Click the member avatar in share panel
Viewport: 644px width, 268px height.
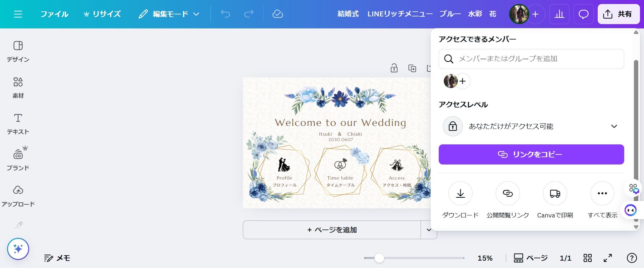(450, 81)
